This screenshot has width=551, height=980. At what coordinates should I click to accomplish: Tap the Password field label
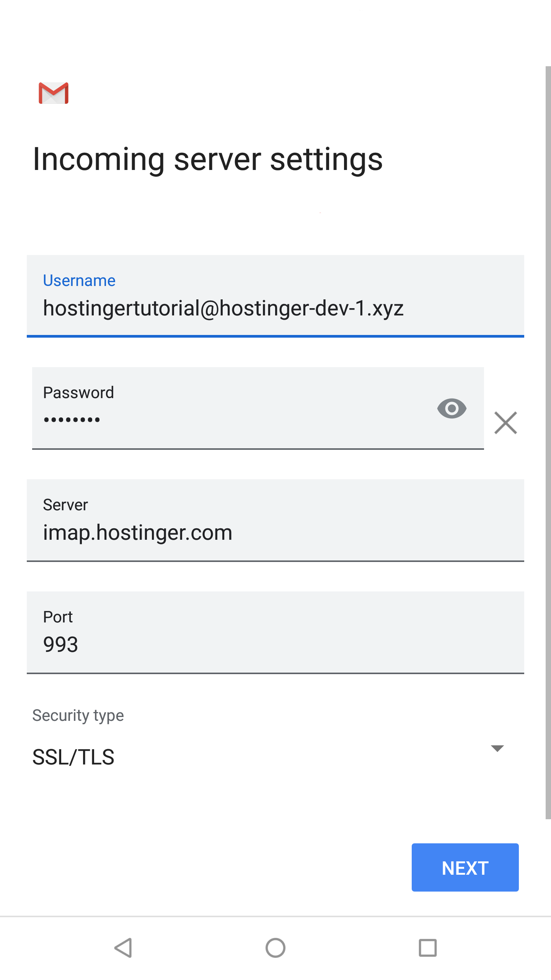[78, 393]
